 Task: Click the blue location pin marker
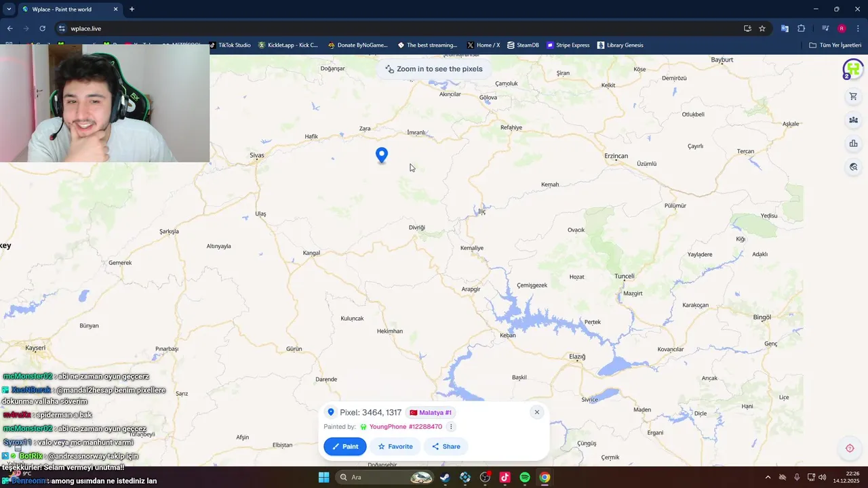(x=382, y=155)
